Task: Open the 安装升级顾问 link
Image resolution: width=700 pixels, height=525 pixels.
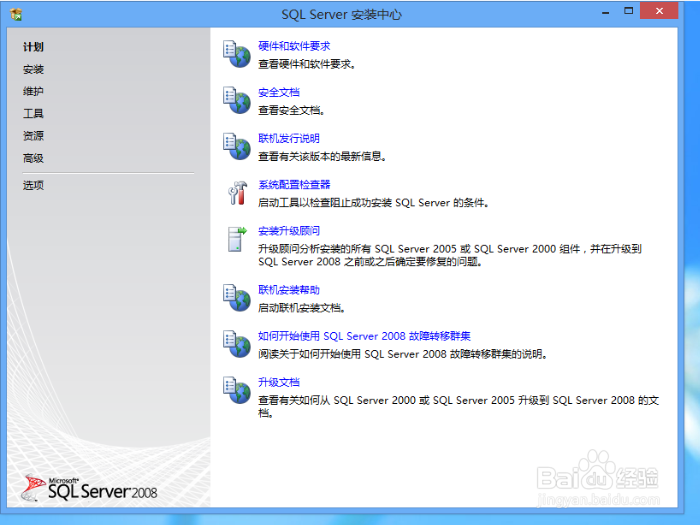Action: [289, 231]
